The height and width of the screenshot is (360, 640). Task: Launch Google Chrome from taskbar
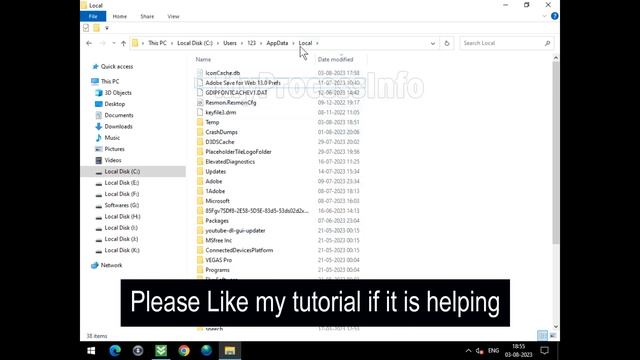[x=184, y=351]
